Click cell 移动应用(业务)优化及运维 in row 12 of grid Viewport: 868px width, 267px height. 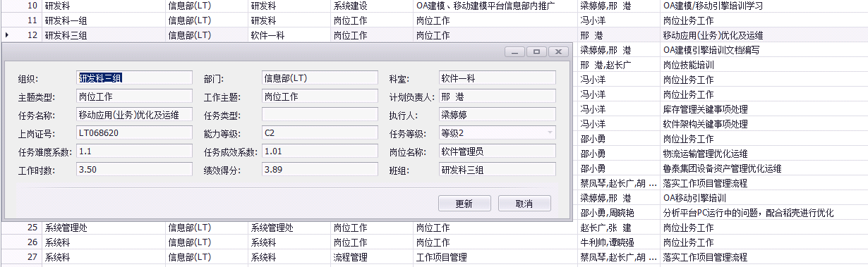click(764, 35)
